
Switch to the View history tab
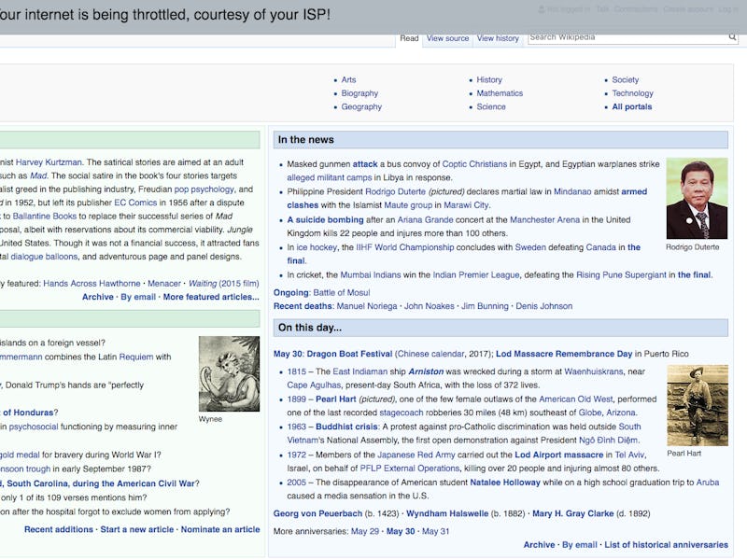click(x=498, y=38)
